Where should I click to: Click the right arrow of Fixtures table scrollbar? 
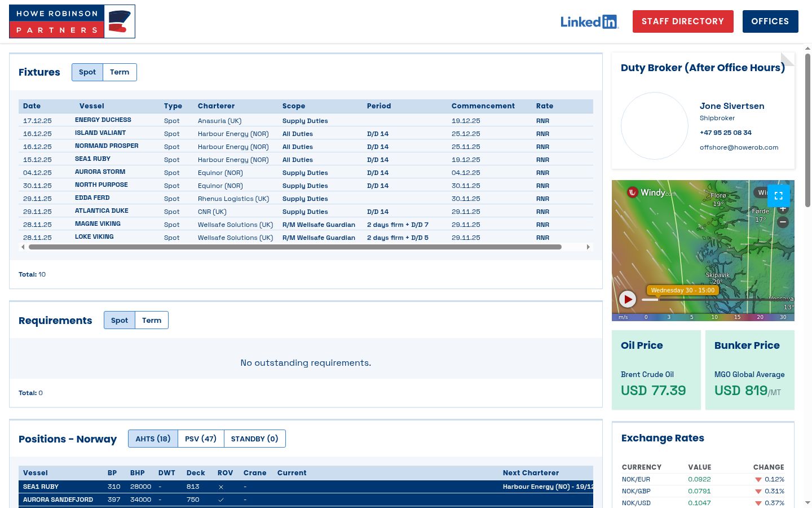[588, 247]
